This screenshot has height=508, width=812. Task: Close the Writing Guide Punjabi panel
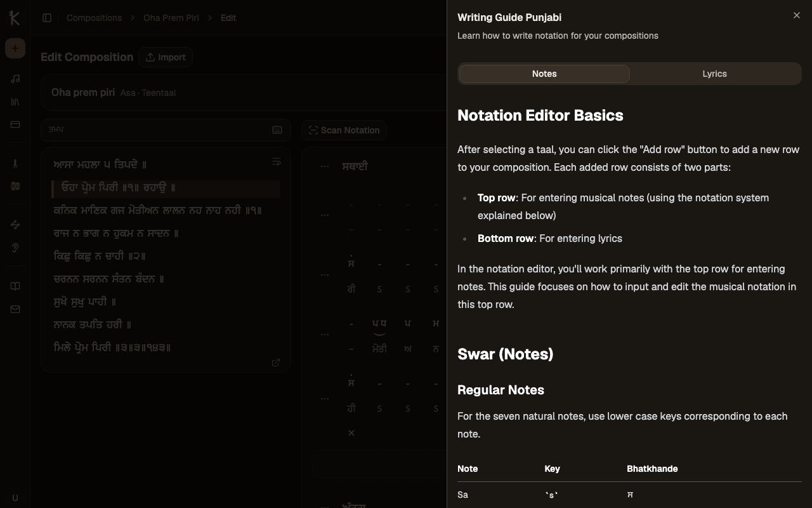[797, 15]
